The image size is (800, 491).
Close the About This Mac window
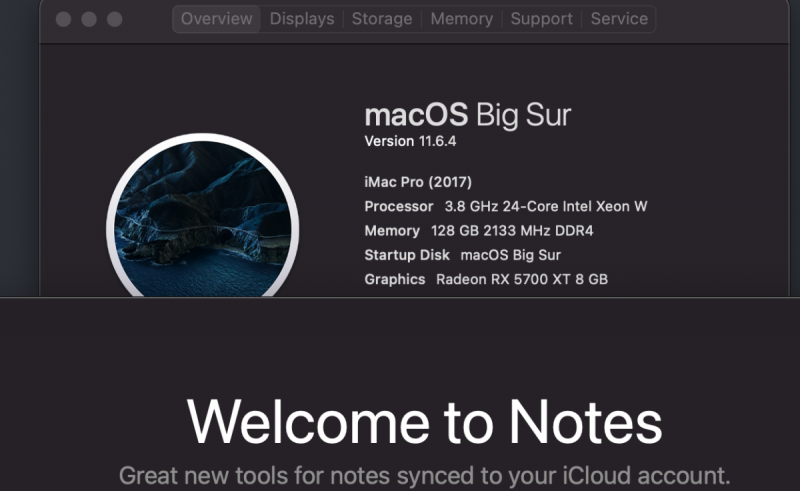(x=65, y=19)
